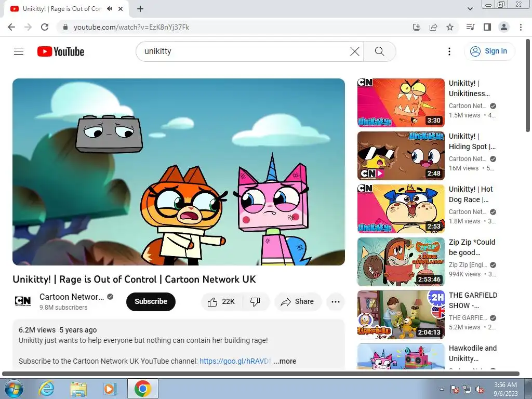Click the browser forward arrow
This screenshot has width=532, height=399.
click(28, 27)
